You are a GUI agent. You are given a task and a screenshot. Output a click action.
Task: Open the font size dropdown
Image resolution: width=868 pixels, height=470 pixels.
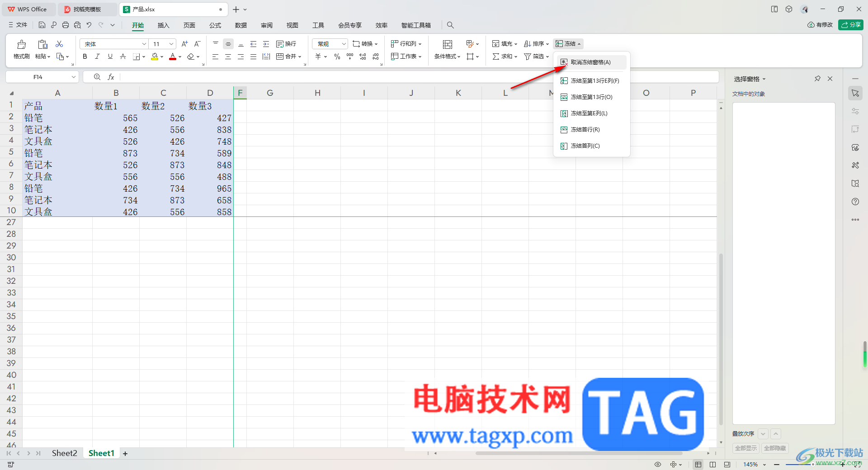point(171,44)
